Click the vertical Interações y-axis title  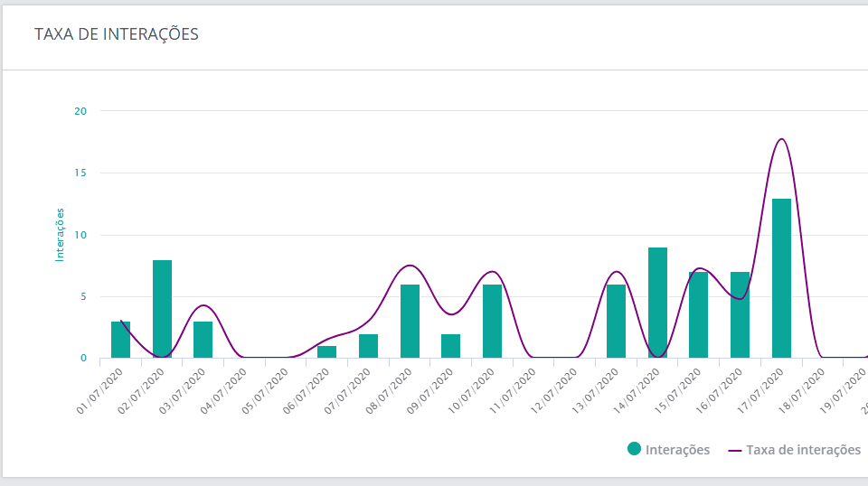[x=61, y=235]
